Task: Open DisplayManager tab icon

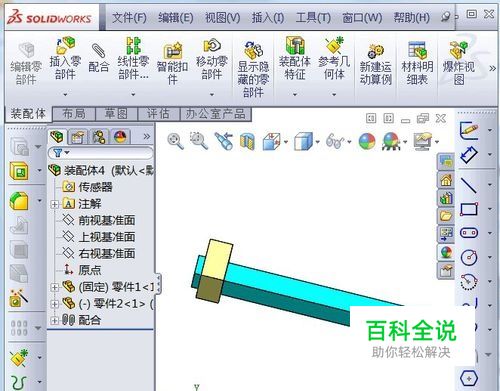Action: coord(120,137)
